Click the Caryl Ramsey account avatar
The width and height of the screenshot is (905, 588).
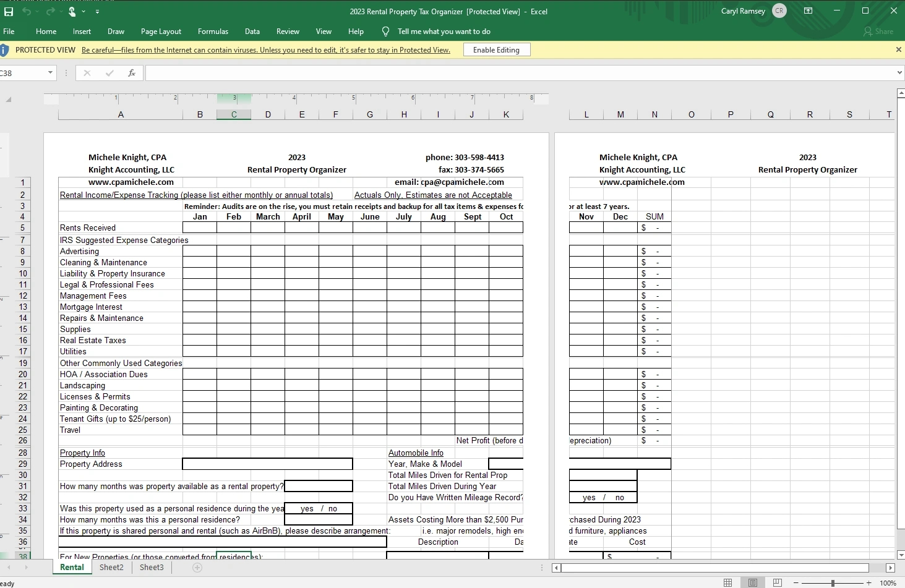779,11
